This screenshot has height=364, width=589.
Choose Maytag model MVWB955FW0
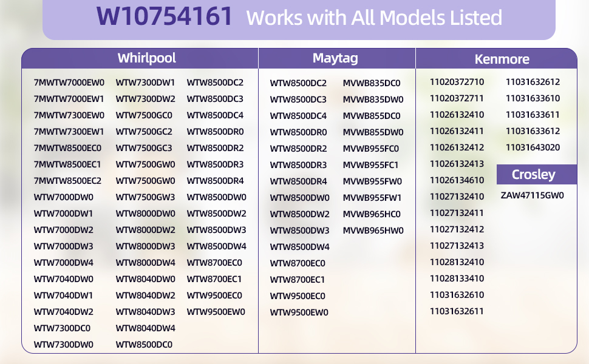372,181
